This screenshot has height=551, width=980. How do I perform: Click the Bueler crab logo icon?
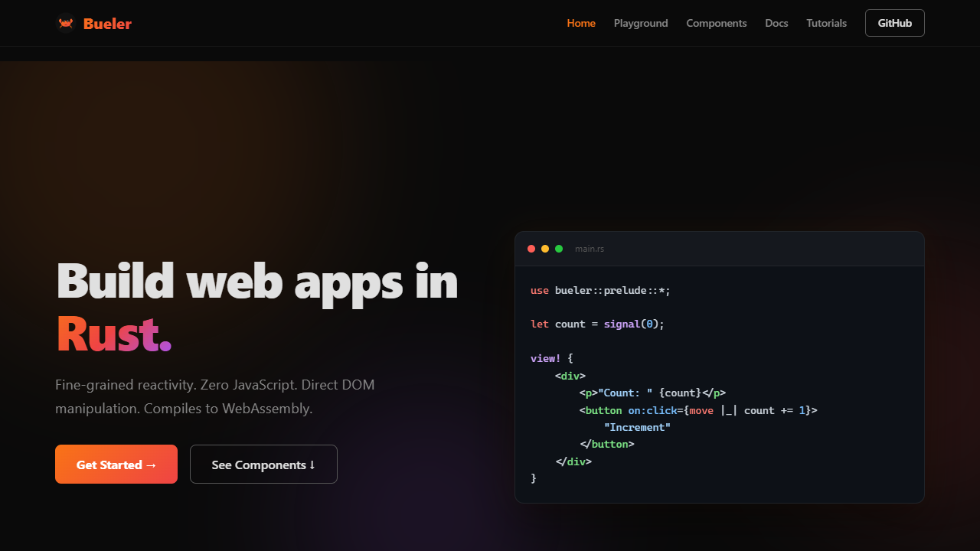[66, 24]
